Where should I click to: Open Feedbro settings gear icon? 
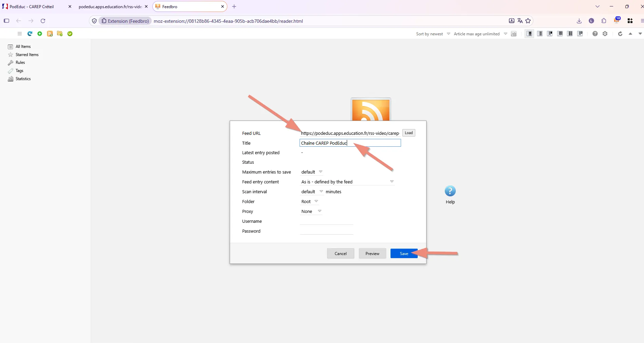click(x=605, y=34)
